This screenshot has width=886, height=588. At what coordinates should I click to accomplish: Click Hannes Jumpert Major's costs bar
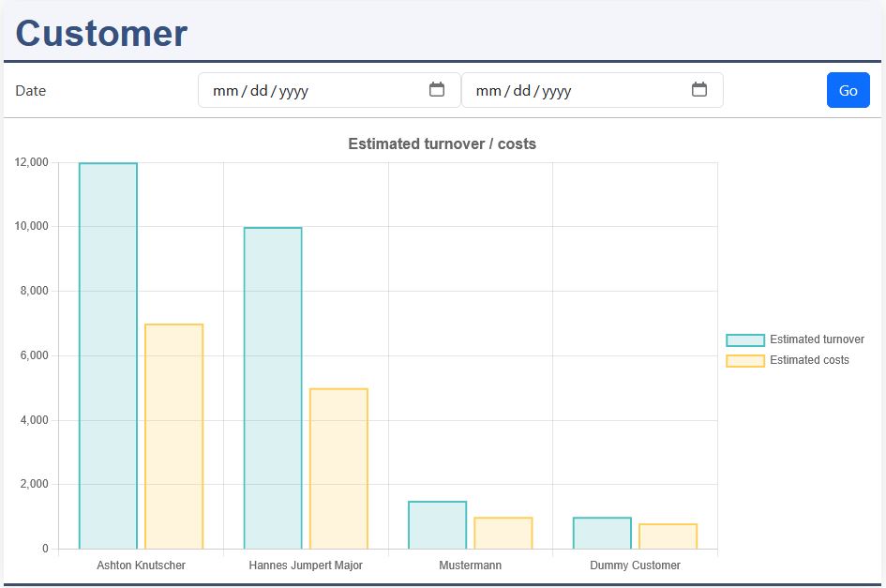338,469
